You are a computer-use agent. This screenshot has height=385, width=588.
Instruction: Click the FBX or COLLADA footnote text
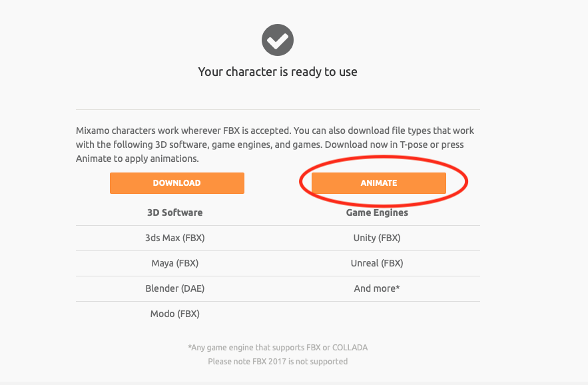278,348
